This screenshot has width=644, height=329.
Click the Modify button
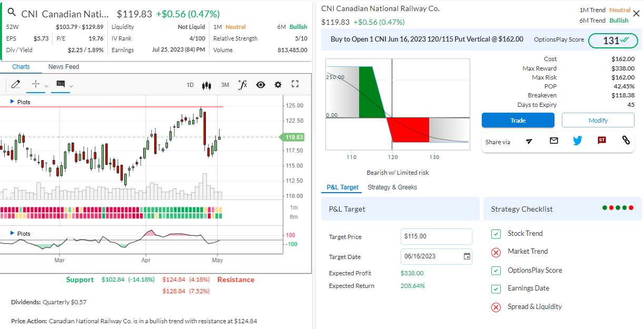(598, 121)
